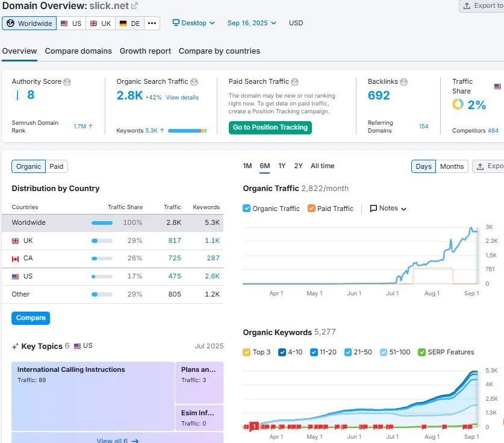Click the red Google update marker flag

point(254,427)
